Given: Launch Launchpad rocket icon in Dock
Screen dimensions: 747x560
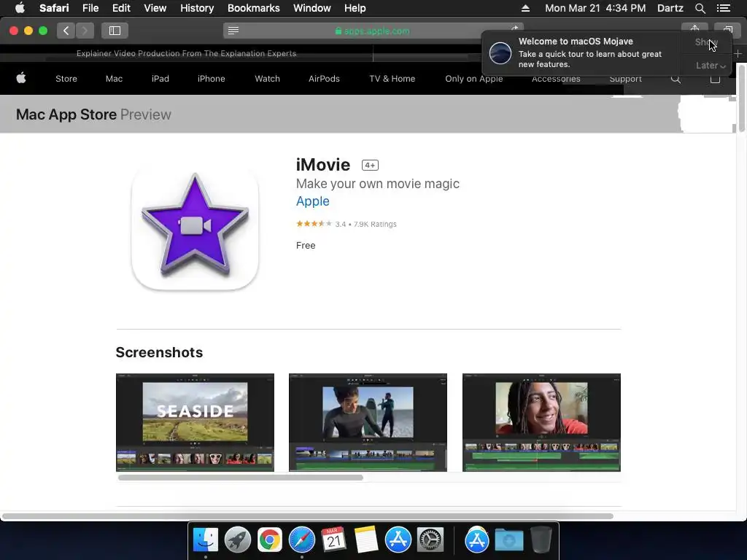Looking at the screenshot, I should tap(237, 540).
